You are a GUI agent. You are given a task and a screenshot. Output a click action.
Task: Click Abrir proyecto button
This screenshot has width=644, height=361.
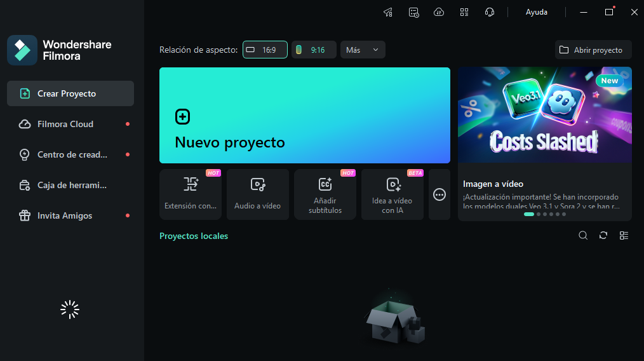click(593, 50)
